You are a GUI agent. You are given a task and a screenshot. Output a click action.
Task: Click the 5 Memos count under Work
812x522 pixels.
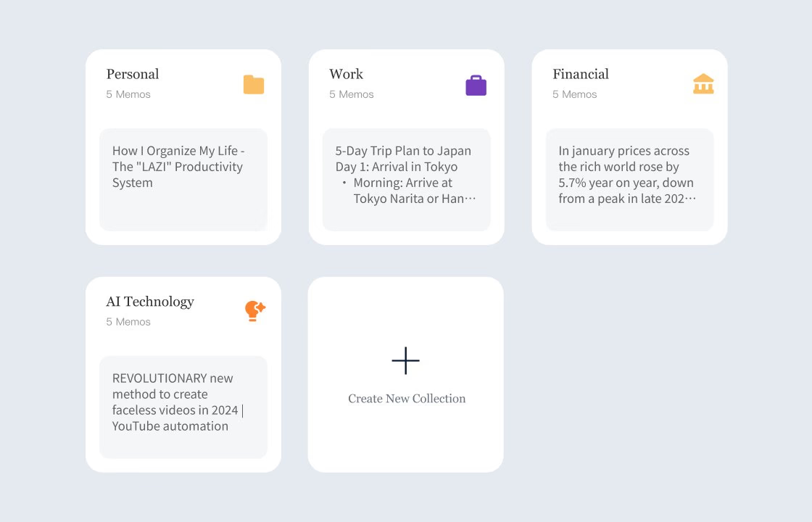pyautogui.click(x=352, y=94)
